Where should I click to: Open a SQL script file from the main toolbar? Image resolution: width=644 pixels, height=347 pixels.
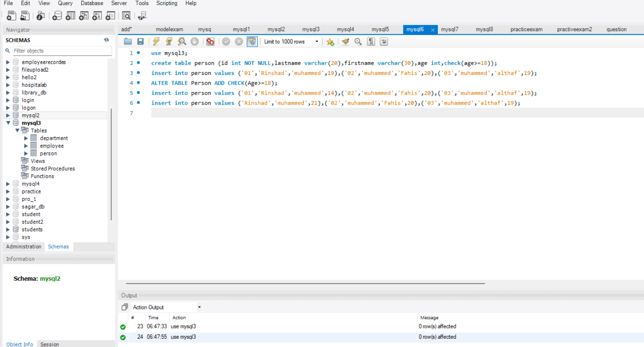coord(25,16)
